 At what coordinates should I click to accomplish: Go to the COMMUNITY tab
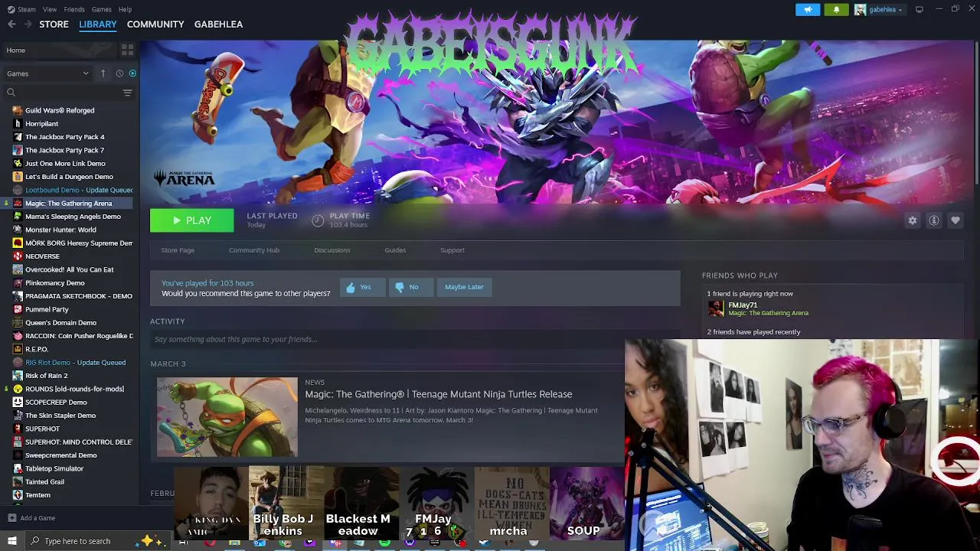tap(155, 24)
